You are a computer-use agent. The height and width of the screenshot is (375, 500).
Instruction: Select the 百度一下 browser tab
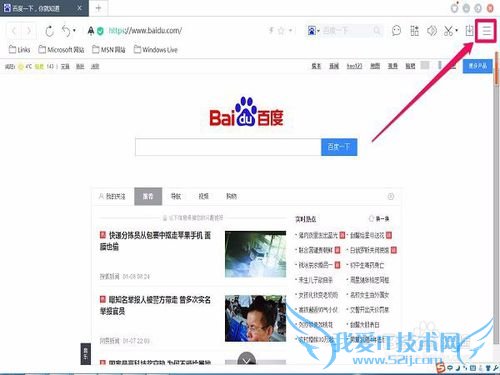43,8
